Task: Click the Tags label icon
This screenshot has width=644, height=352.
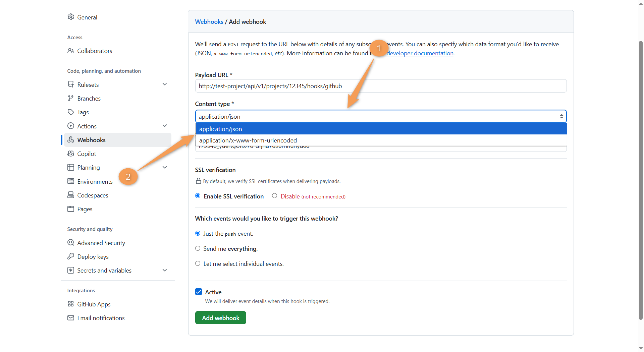Action: 71,112
